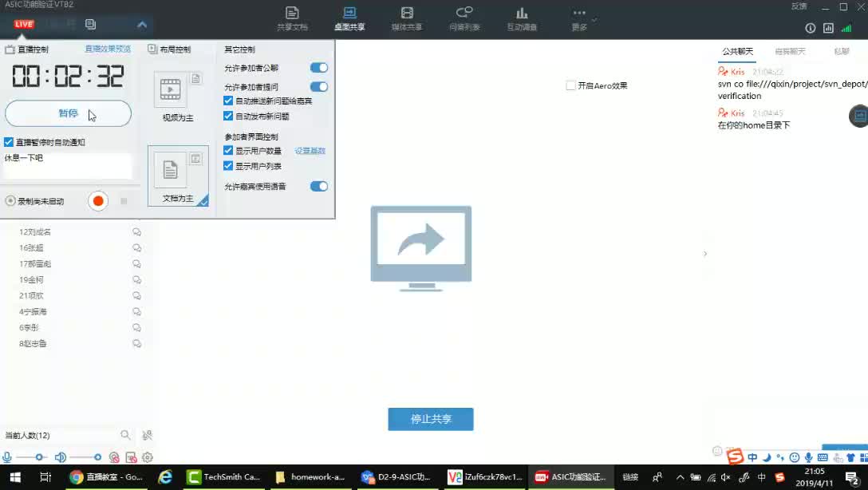The image size is (868, 490).
Task: Click the red record button
Action: (98, 201)
